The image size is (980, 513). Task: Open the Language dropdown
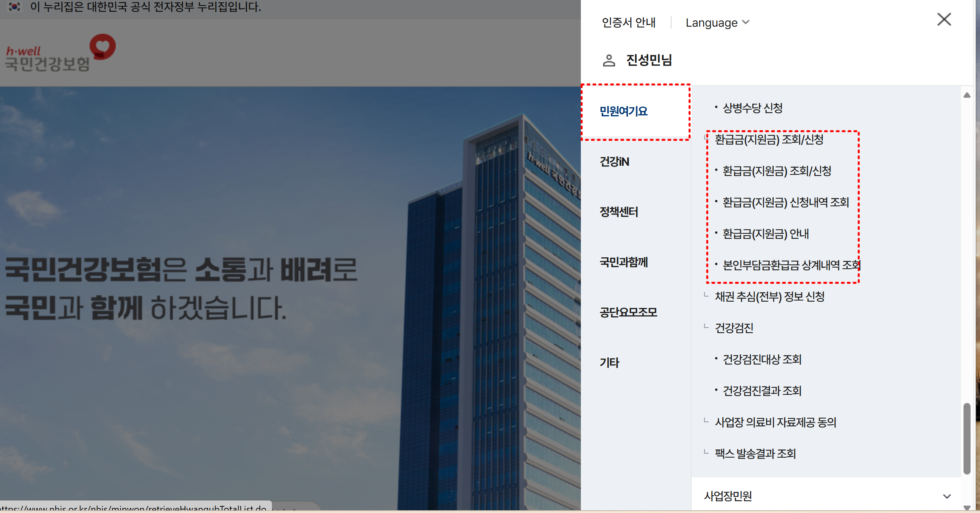point(717,23)
